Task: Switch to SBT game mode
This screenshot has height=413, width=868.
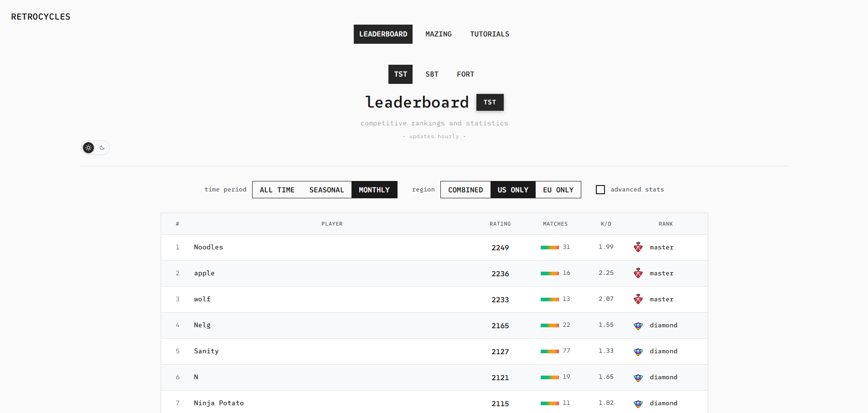Action: click(x=432, y=74)
